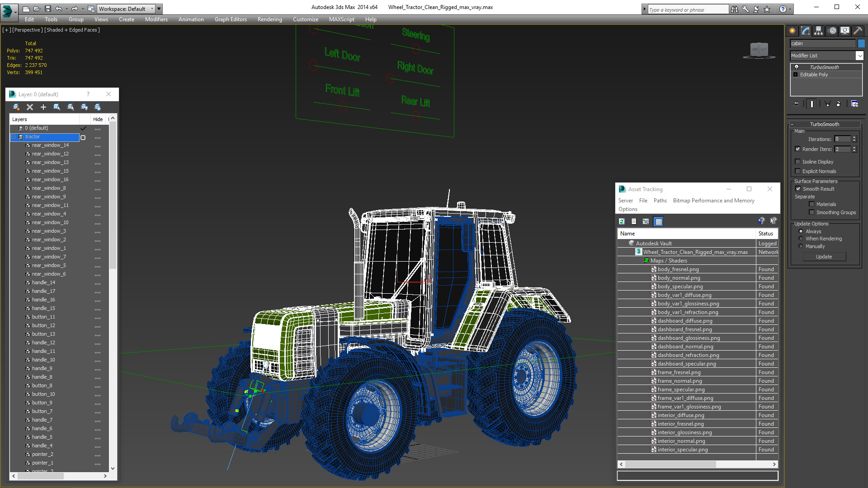This screenshot has height=488, width=868.
Task: Increase the Iterations spinner value
Action: pyautogui.click(x=854, y=137)
